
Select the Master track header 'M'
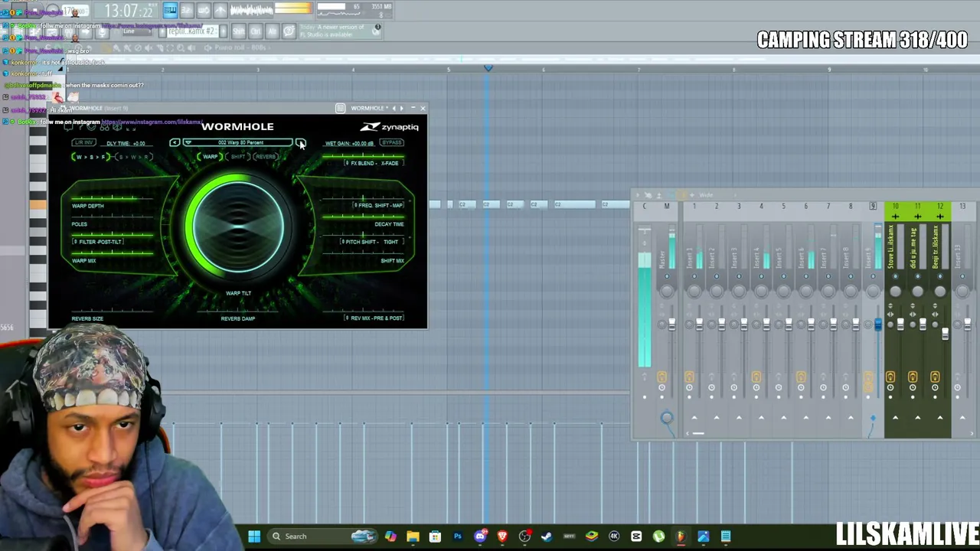pyautogui.click(x=667, y=207)
